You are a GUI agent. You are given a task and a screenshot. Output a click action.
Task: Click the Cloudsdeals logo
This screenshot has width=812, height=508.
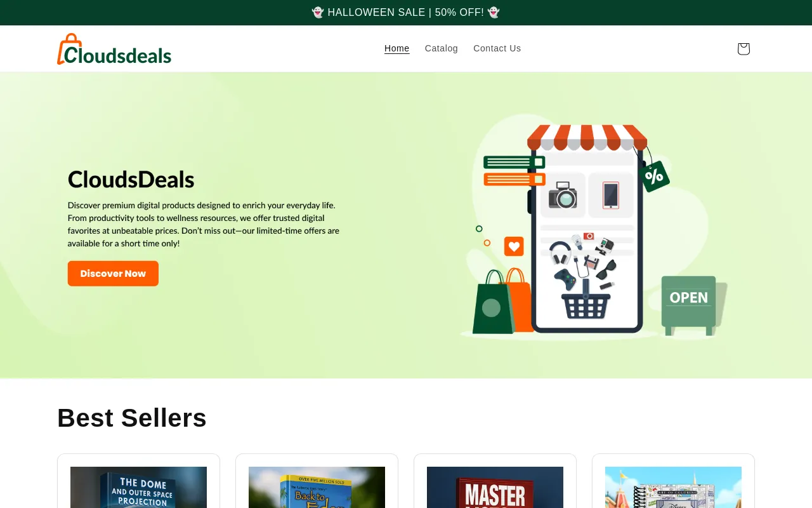[114, 49]
